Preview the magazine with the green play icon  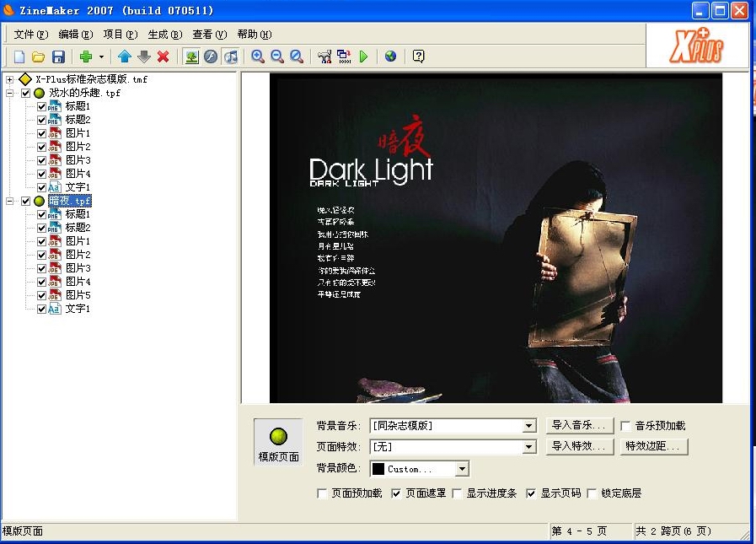(363, 57)
